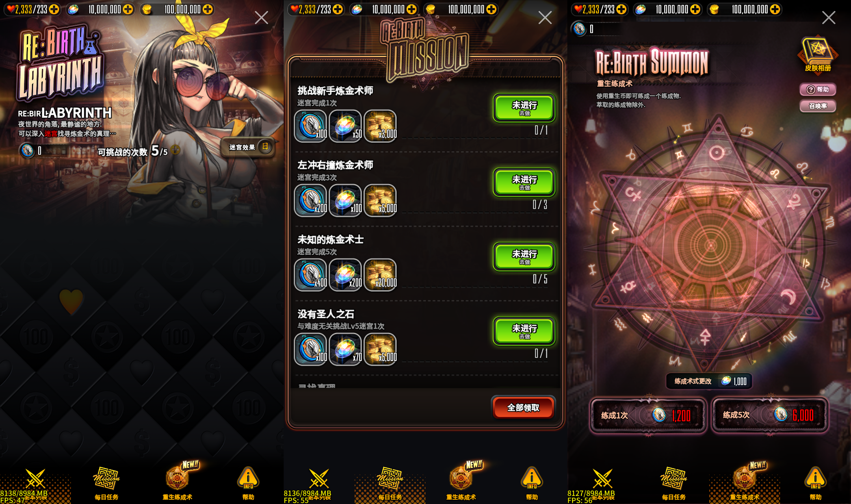Claim all rewards with 全部领取
This screenshot has height=504, width=851.
click(523, 408)
